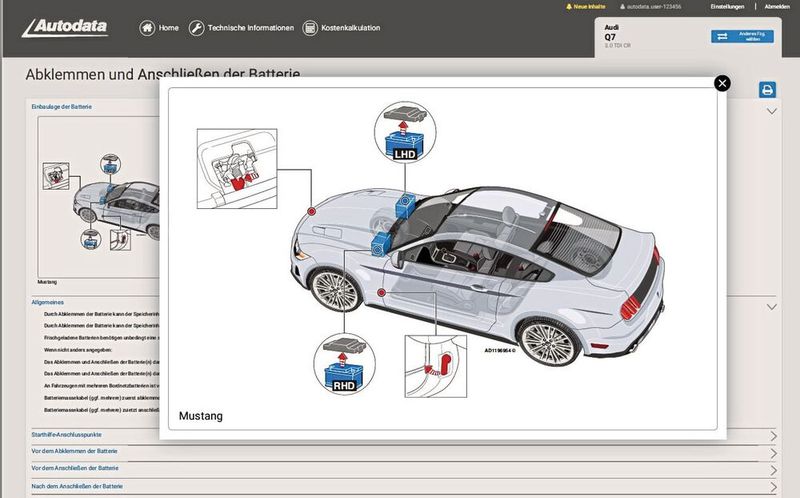Image resolution: width=800 pixels, height=498 pixels.
Task: Click the calculator icon for Kostenkalkulation
Action: pos(310,28)
